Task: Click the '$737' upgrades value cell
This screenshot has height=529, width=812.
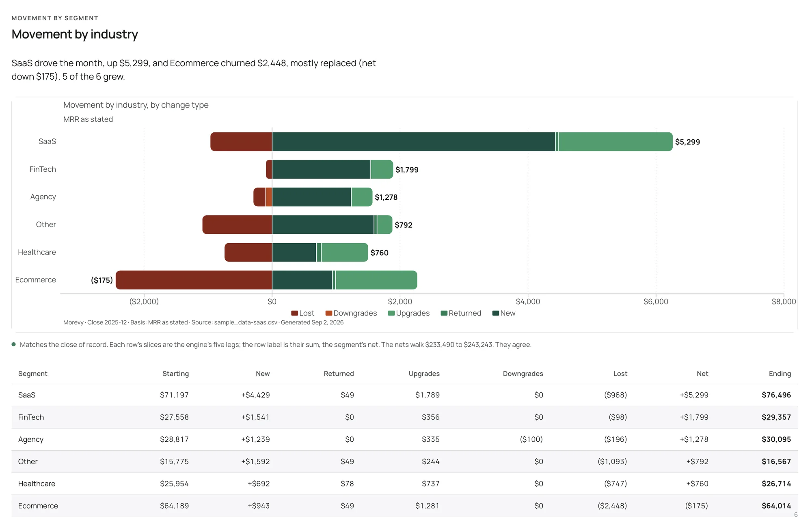Action: tap(430, 484)
